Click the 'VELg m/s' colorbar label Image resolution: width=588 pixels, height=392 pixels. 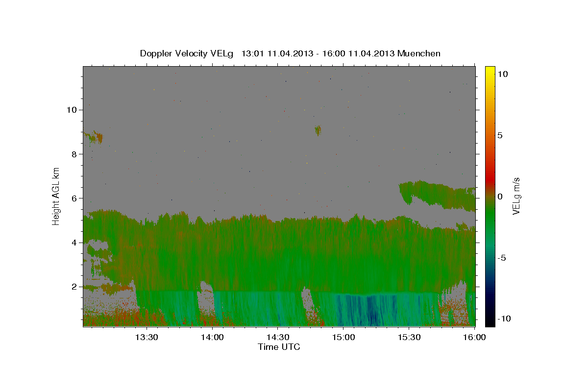click(516, 196)
